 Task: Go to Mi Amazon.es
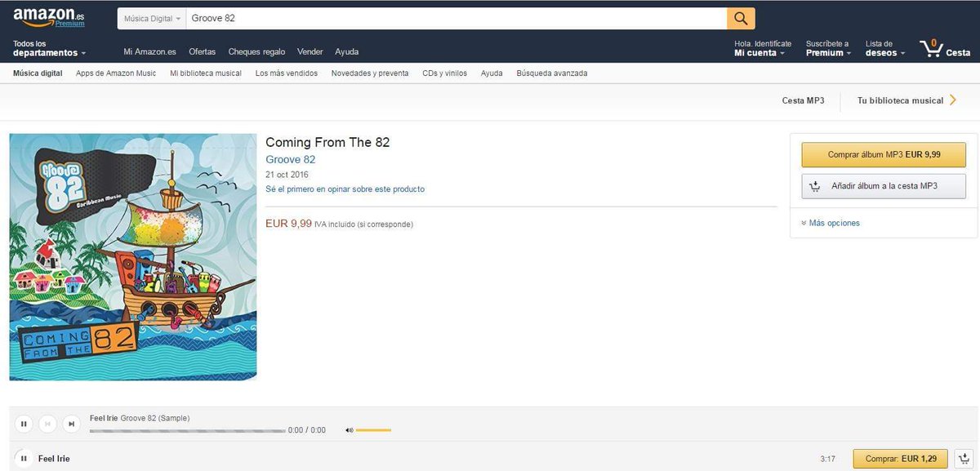tap(149, 51)
